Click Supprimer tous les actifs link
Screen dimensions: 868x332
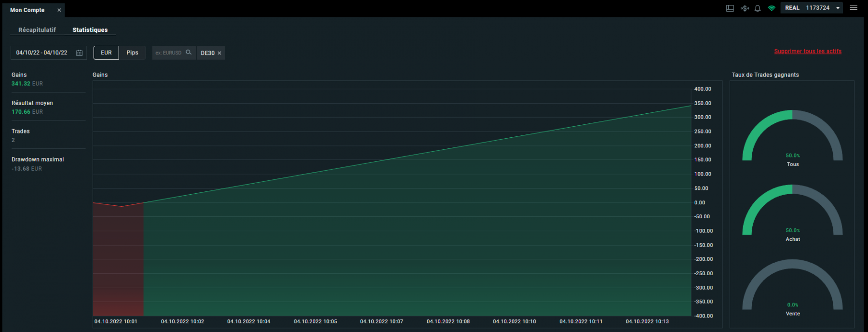pos(808,51)
